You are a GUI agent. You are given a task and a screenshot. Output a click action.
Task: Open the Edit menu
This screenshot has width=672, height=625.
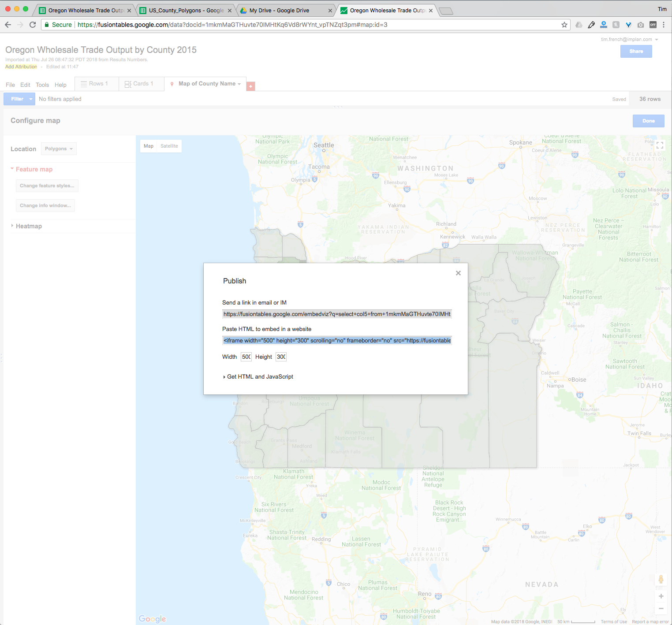[25, 85]
